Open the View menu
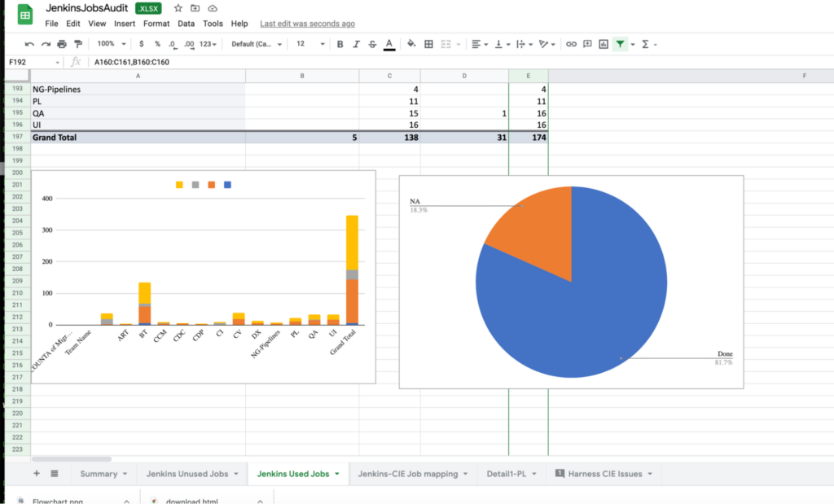This screenshot has height=504, width=834. click(97, 24)
